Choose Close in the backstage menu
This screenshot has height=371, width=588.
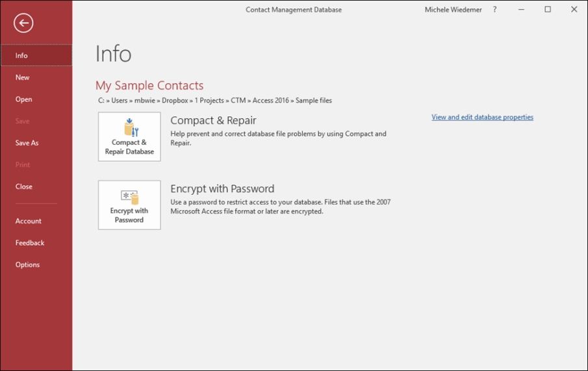(36, 186)
